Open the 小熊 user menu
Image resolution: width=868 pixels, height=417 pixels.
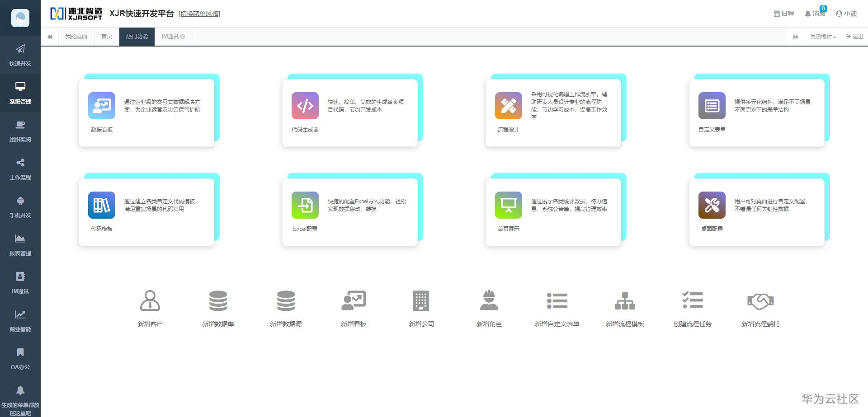[x=846, y=14]
